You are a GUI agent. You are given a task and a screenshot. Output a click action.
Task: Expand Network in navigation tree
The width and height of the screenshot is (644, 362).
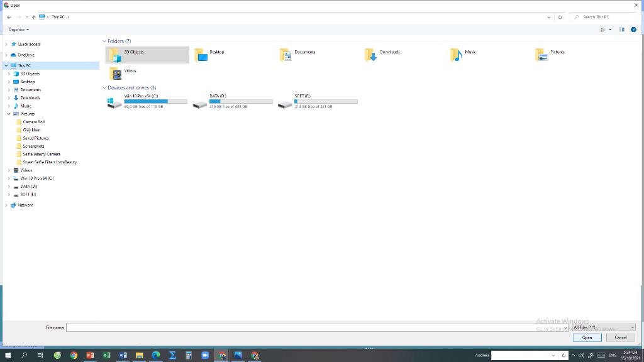point(6,206)
